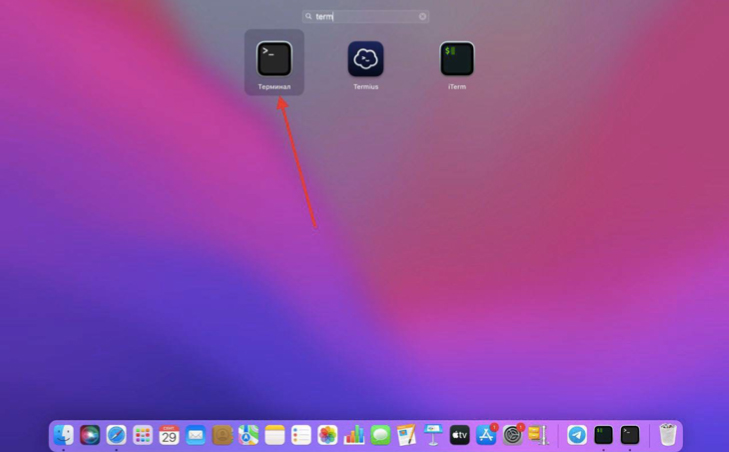Launch Termius from the search results
The image size is (729, 452).
point(365,59)
